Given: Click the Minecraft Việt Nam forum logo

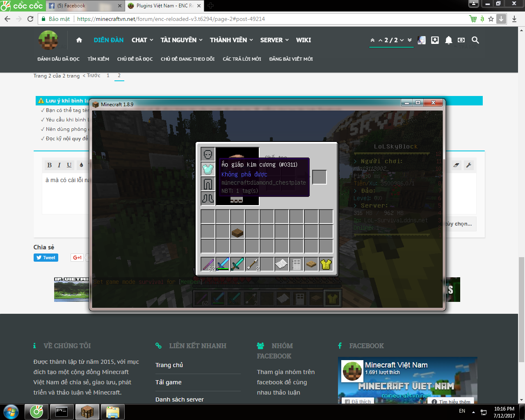Looking at the screenshot, I should pyautogui.click(x=48, y=40).
